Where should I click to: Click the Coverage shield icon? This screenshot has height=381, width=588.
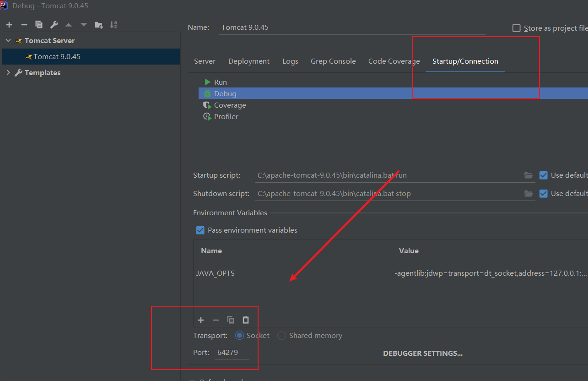[207, 105]
